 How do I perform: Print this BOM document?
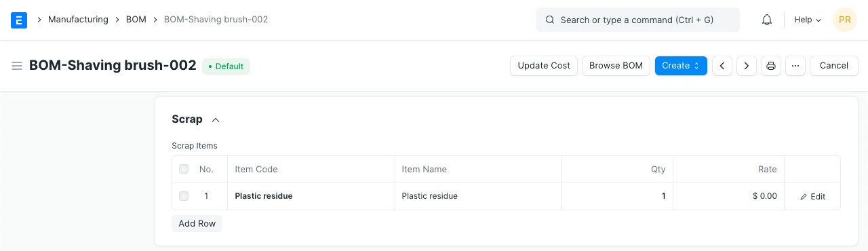[771, 66]
